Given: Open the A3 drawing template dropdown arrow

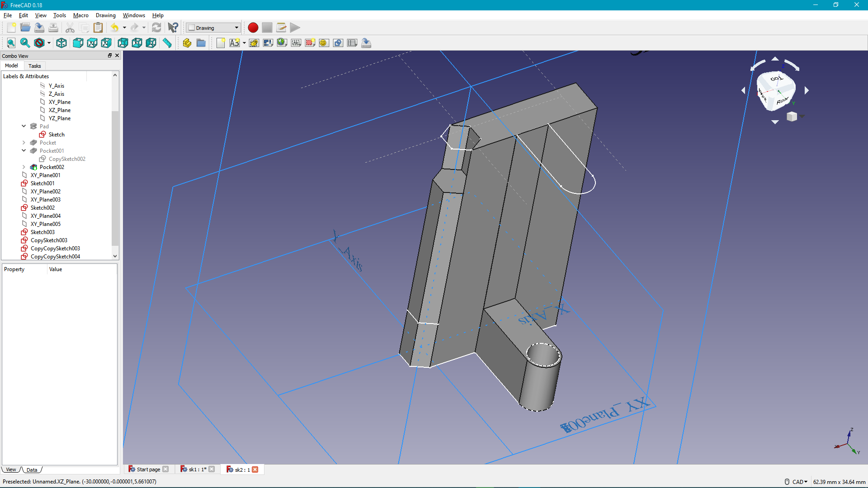Looking at the screenshot, I should click(244, 43).
